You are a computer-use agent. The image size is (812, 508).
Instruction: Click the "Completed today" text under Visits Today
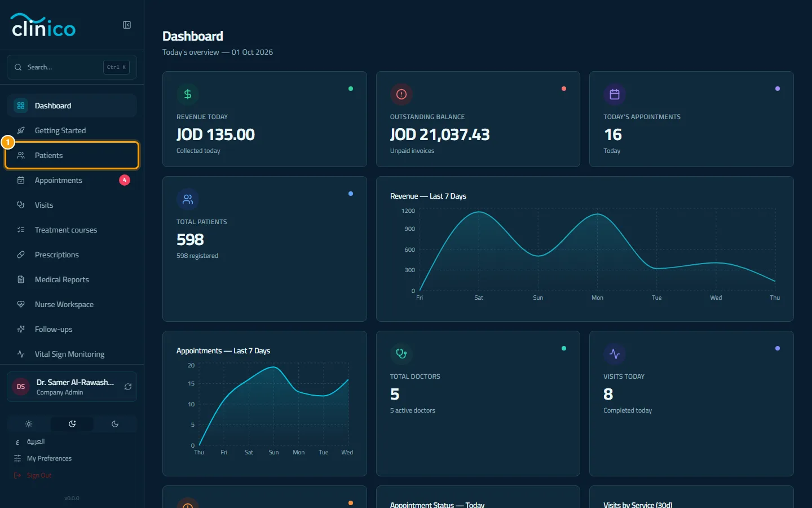click(628, 410)
